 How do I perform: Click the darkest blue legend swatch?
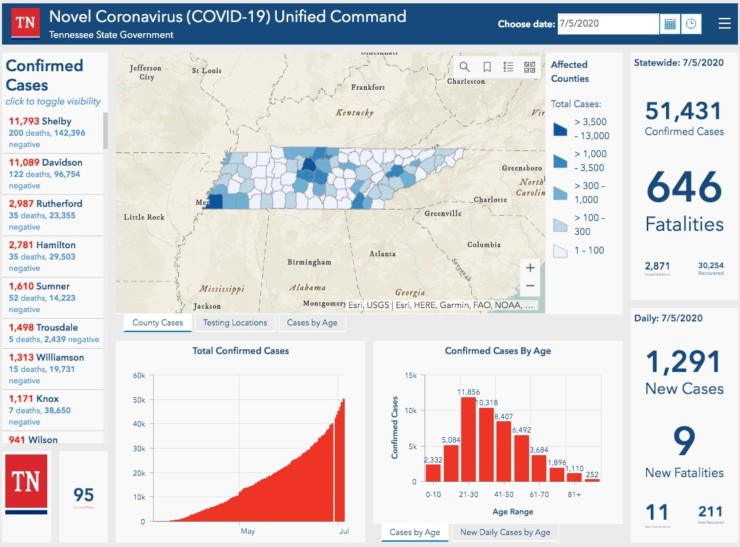click(560, 127)
